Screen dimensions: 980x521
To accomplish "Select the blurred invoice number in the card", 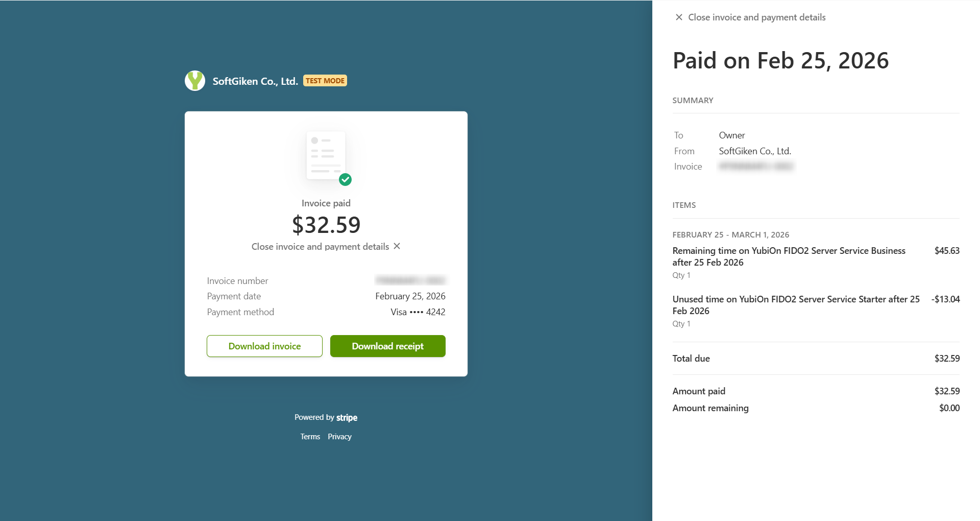I will [x=410, y=280].
